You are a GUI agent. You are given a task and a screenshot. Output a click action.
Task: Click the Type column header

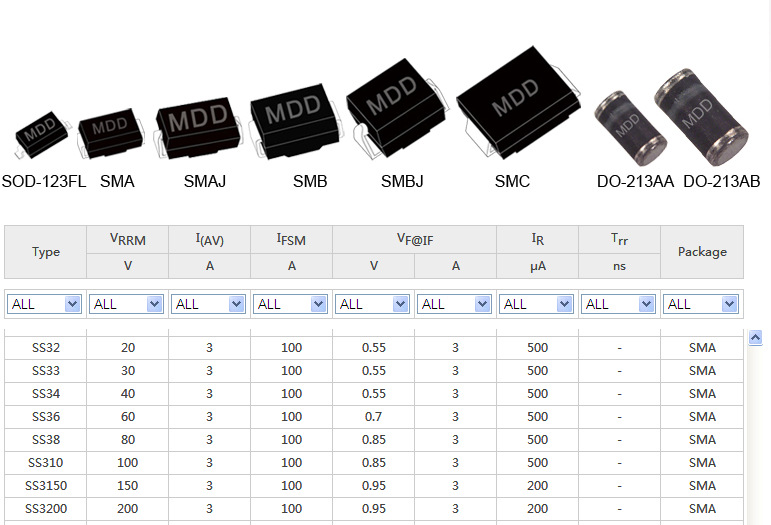pyautogui.click(x=45, y=252)
